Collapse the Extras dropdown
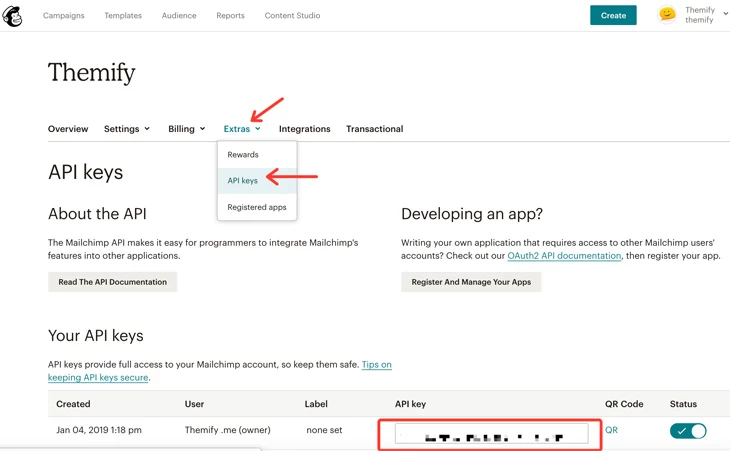This screenshot has height=451, width=730. coord(242,129)
